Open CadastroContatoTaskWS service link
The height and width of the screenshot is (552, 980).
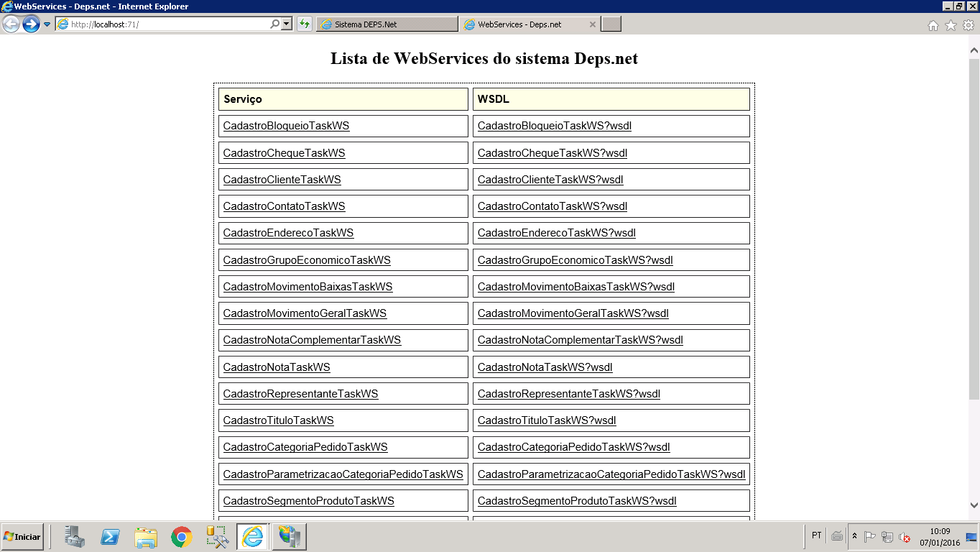tap(284, 206)
